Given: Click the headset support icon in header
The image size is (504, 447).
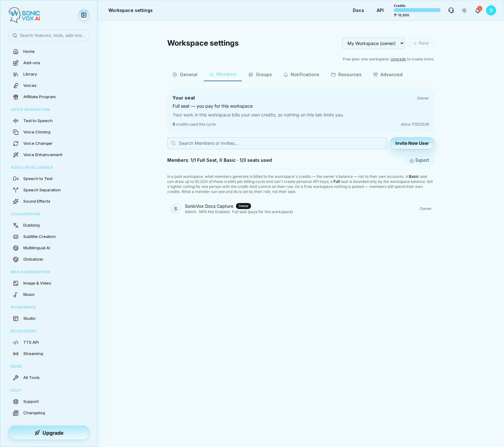Looking at the screenshot, I should 451,10.
